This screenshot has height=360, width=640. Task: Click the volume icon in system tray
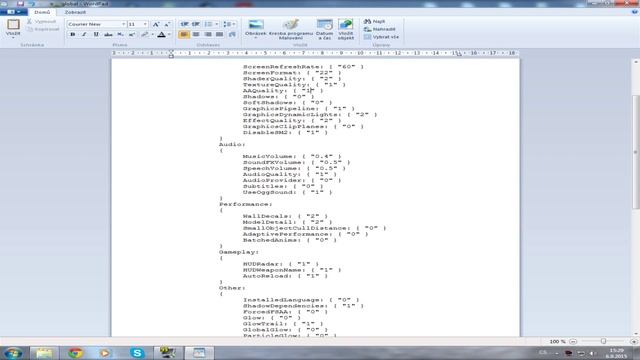point(592,353)
